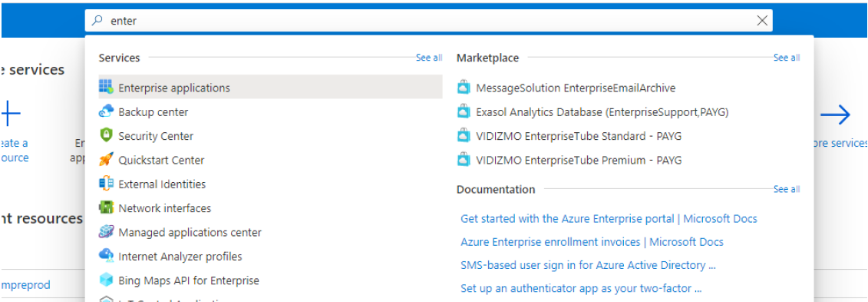Click the Create a resource plus icon

(11, 114)
